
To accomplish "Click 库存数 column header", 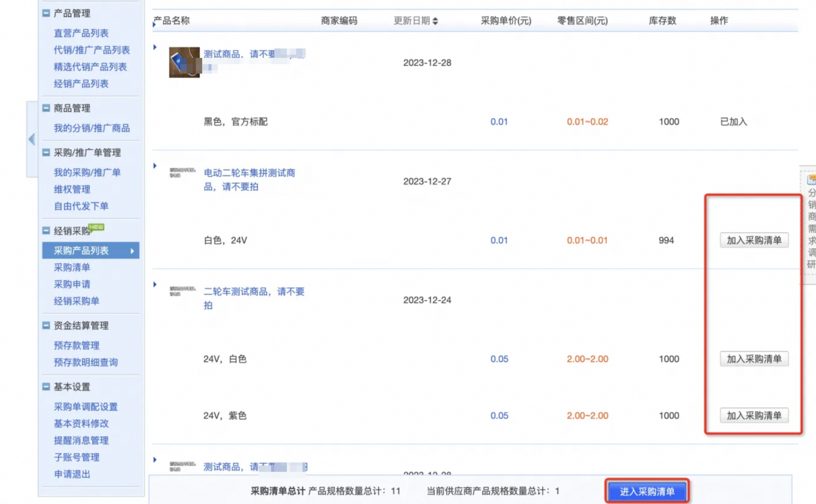I will pos(662,21).
